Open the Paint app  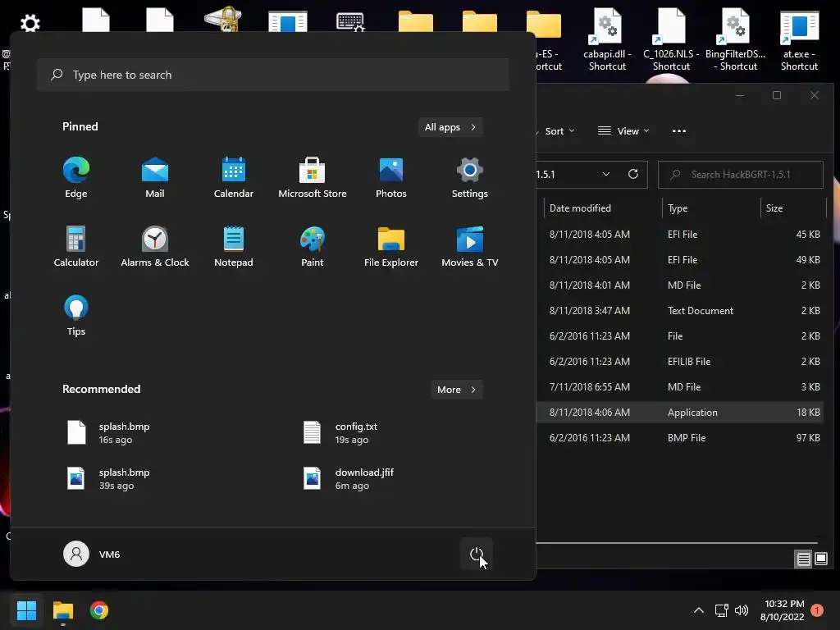(313, 246)
